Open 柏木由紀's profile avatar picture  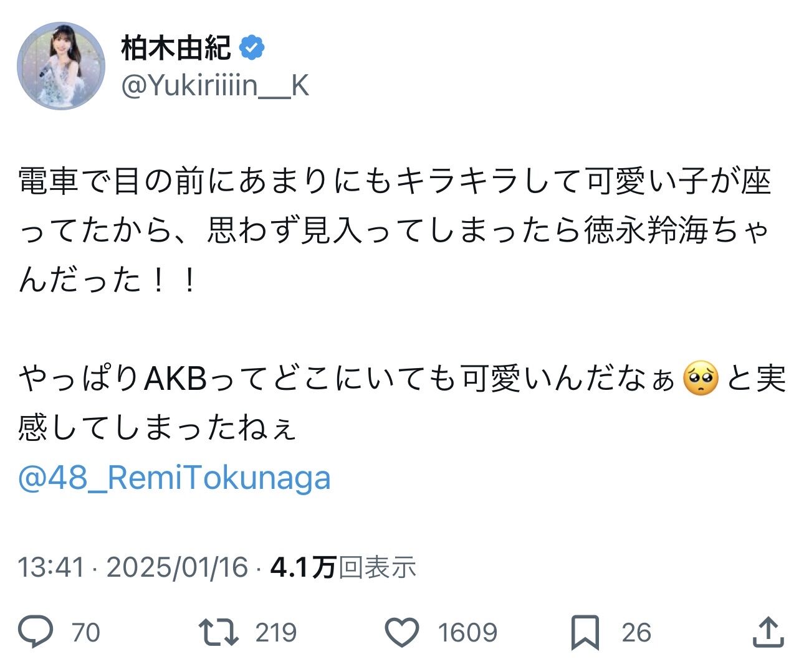[60, 65]
